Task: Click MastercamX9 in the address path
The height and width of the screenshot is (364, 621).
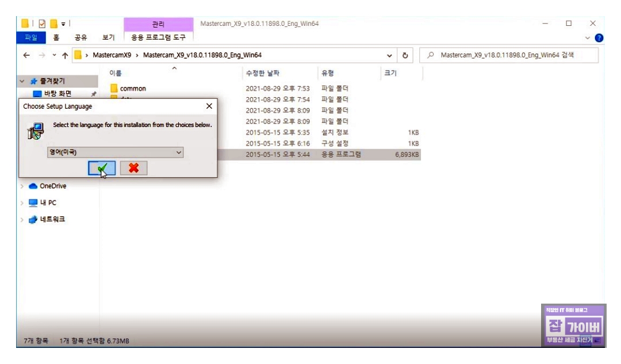Action: (112, 55)
